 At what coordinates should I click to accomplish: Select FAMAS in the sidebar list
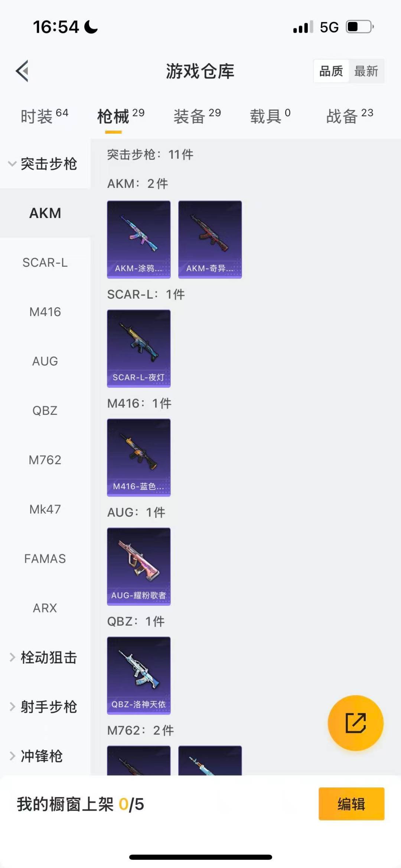click(x=45, y=559)
